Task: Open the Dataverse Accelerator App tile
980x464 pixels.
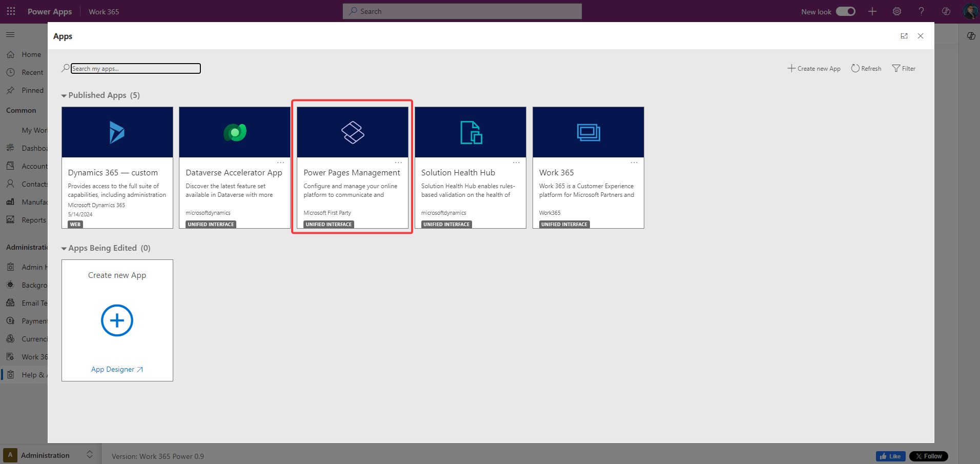Action: coord(235,167)
